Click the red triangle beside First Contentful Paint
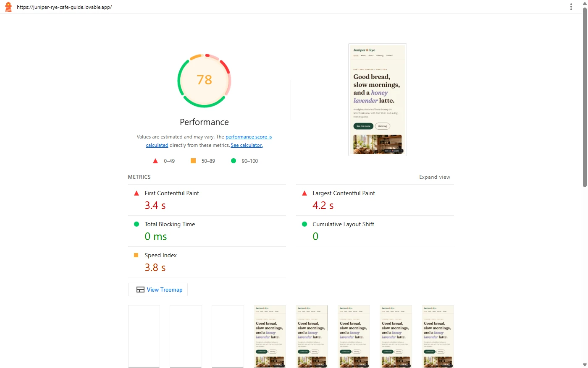This screenshot has width=588, height=368. pyautogui.click(x=136, y=193)
